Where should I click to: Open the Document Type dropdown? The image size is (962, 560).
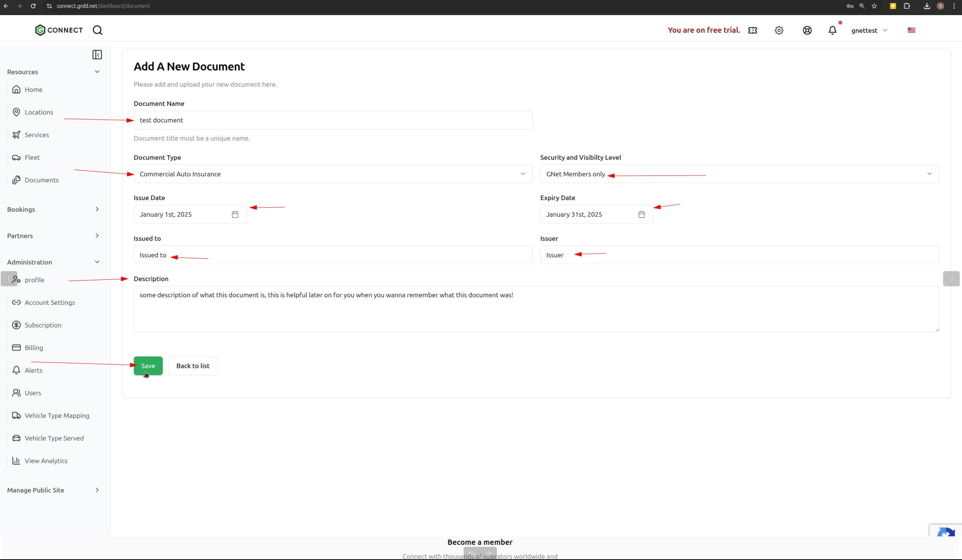click(x=332, y=174)
